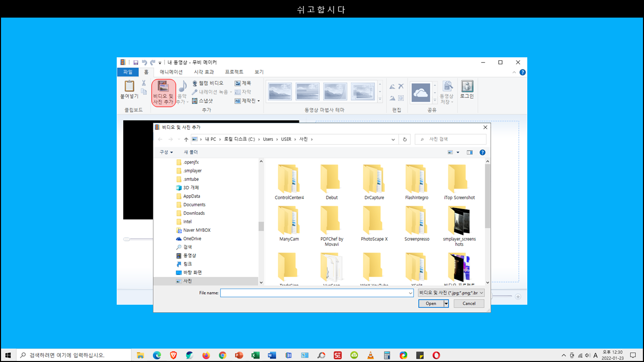Click the Sign in (로그인) user icon

(467, 89)
